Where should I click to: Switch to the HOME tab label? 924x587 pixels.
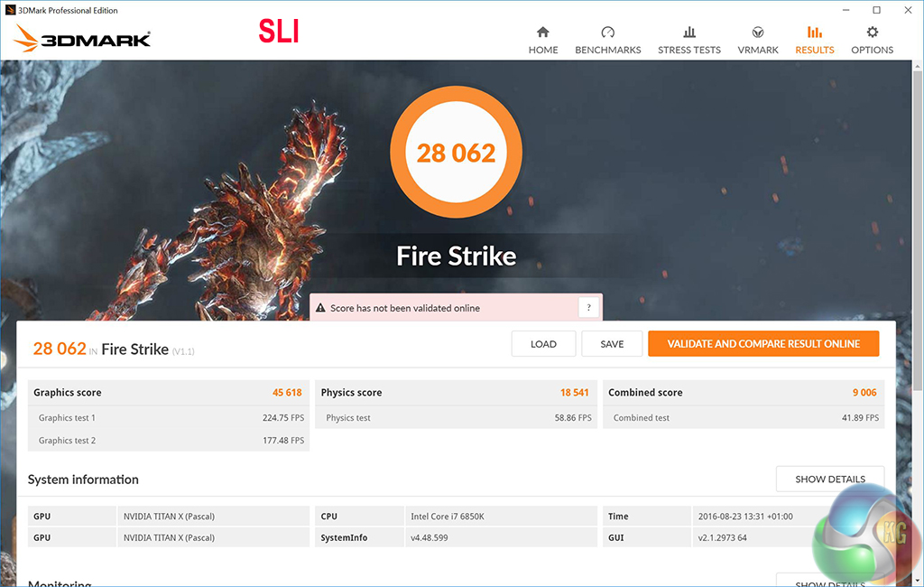(x=542, y=51)
